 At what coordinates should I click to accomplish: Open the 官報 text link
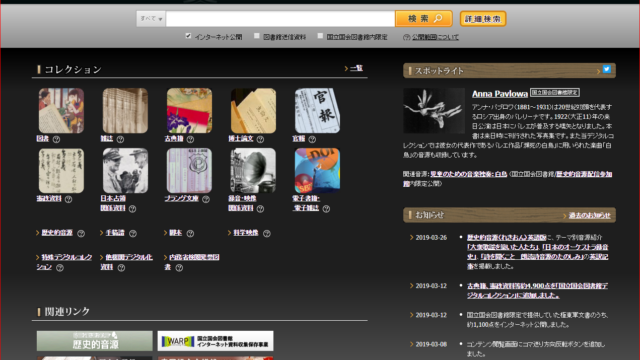(299, 139)
